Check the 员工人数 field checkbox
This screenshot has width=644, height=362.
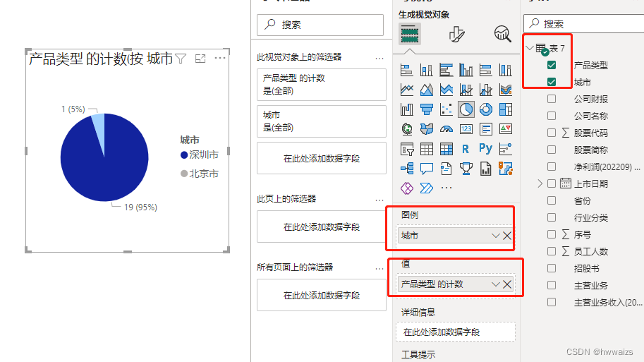coord(552,251)
